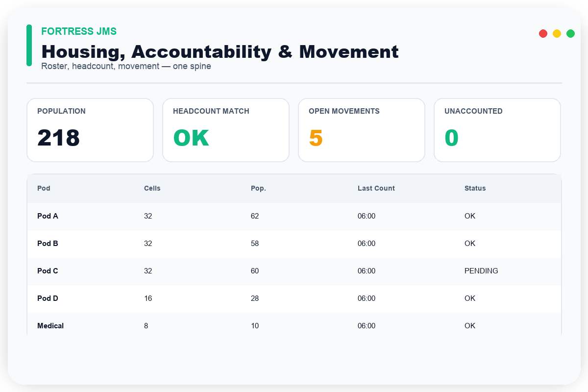Click Pod B cells value 32
The height and width of the screenshot is (392, 588).
[x=148, y=244]
